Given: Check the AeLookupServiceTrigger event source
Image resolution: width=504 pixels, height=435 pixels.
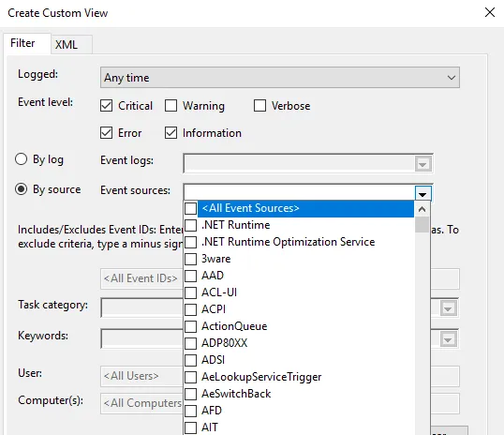Looking at the screenshot, I should (x=190, y=377).
